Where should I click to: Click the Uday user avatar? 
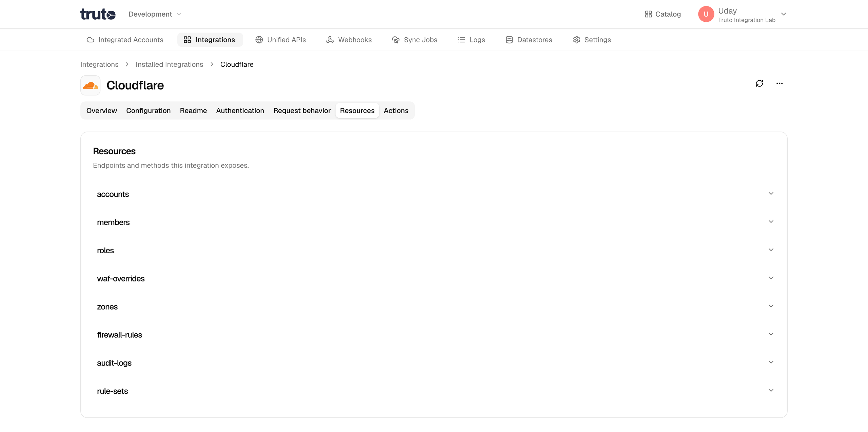tap(706, 14)
